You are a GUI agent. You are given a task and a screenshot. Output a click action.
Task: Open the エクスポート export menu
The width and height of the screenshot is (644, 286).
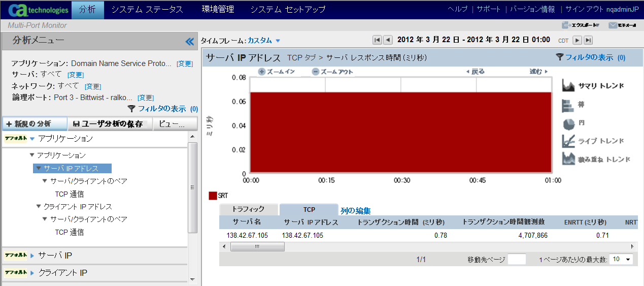pos(581,25)
